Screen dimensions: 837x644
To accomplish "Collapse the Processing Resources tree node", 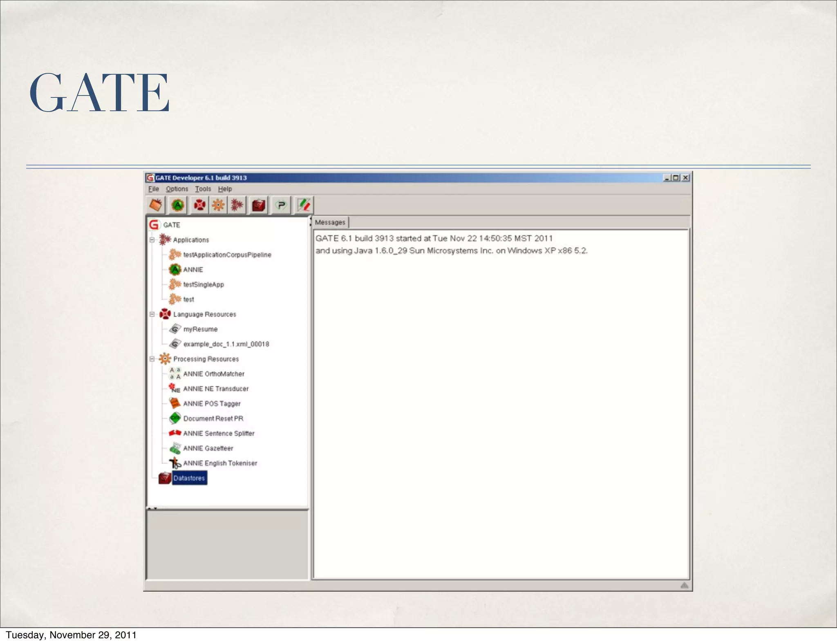I will click(x=152, y=359).
